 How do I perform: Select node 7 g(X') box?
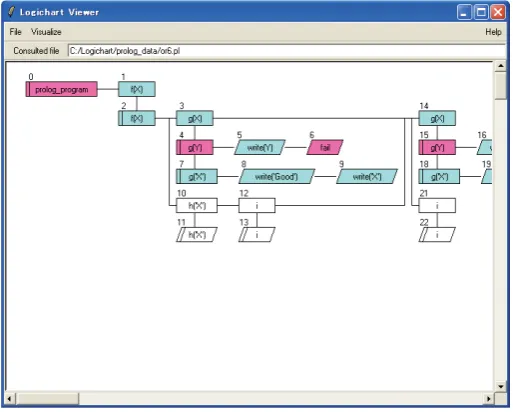[197, 176]
